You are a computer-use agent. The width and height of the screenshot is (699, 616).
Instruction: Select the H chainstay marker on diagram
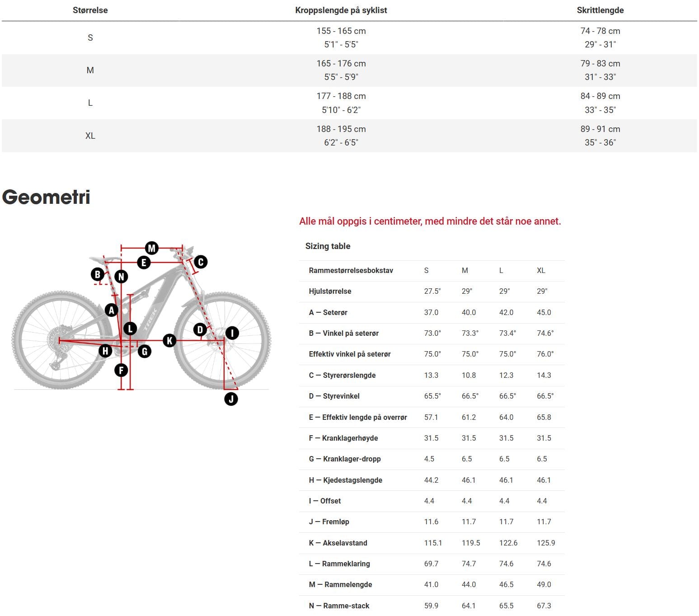[x=105, y=350]
